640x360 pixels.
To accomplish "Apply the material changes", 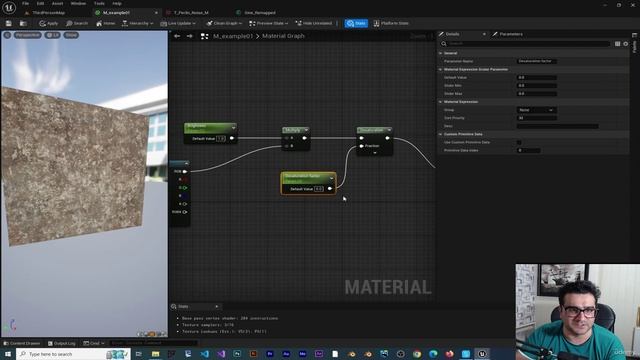I will 48,23.
